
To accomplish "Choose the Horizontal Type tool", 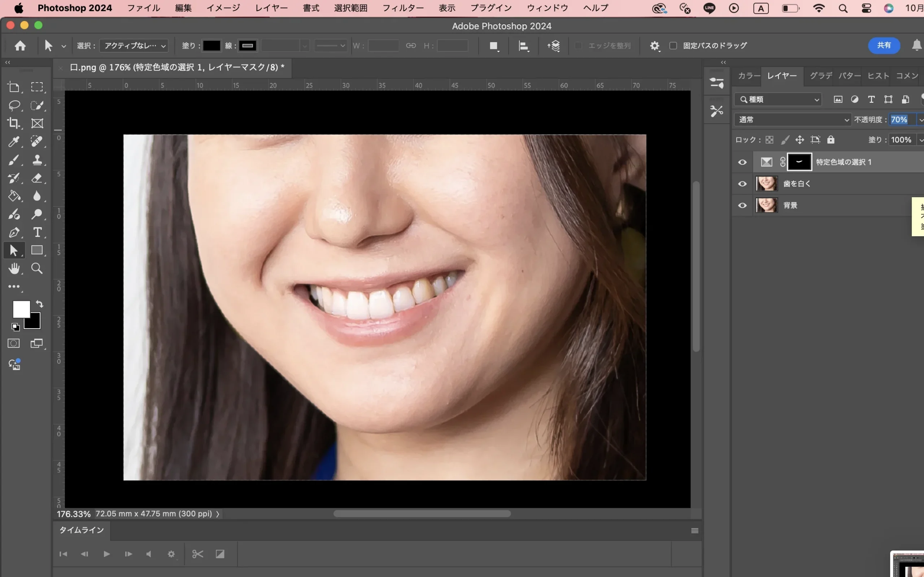I will click(37, 232).
